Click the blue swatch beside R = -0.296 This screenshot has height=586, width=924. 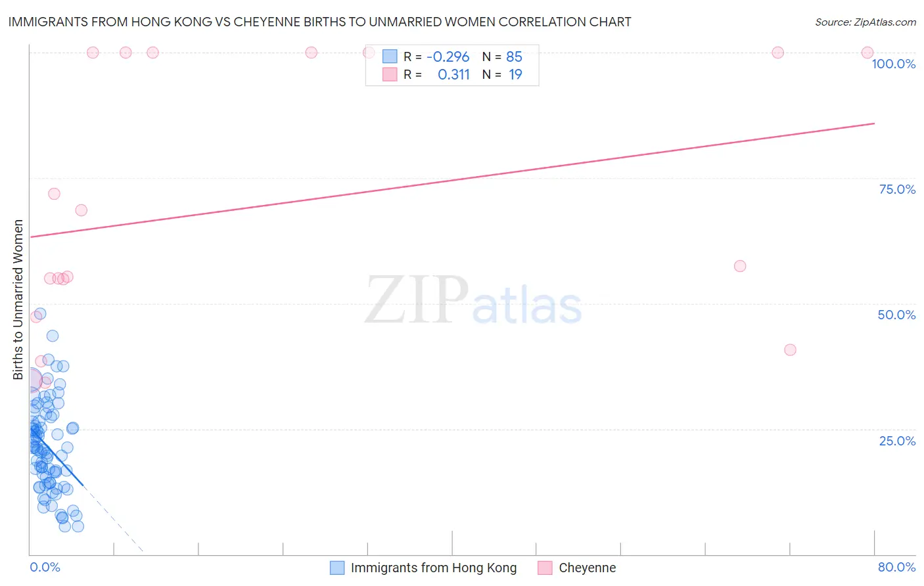[x=390, y=56]
